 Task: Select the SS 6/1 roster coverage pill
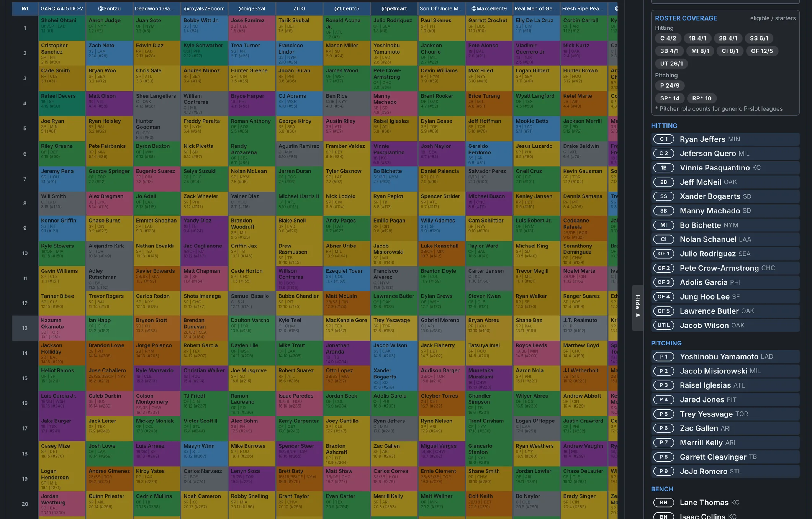[759, 38]
